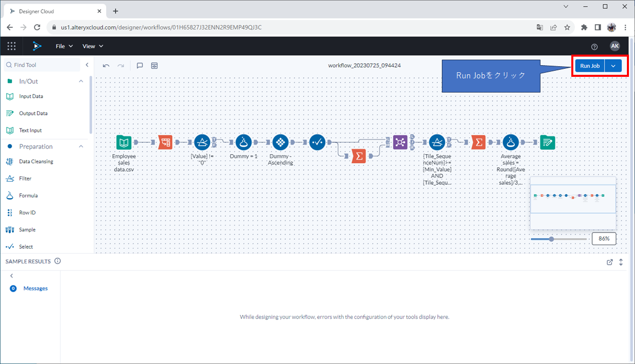Open the comment icon in toolbar
The width and height of the screenshot is (635, 364).
tap(140, 66)
